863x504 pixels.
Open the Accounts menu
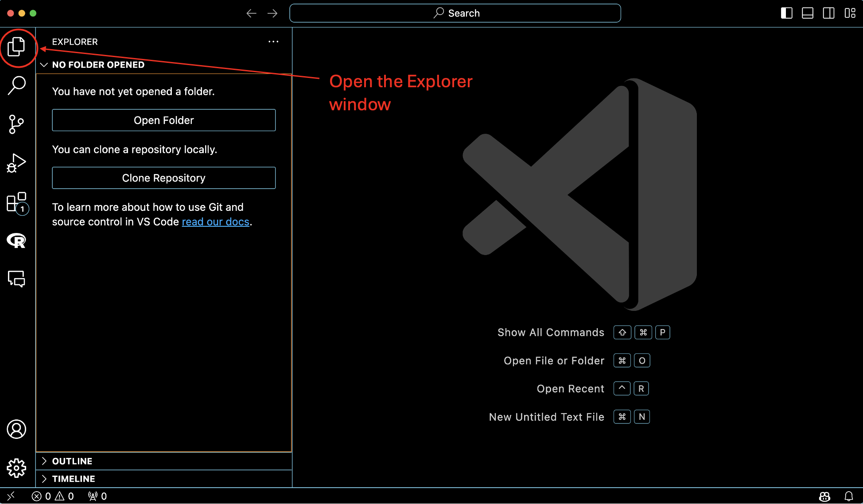tap(16, 429)
